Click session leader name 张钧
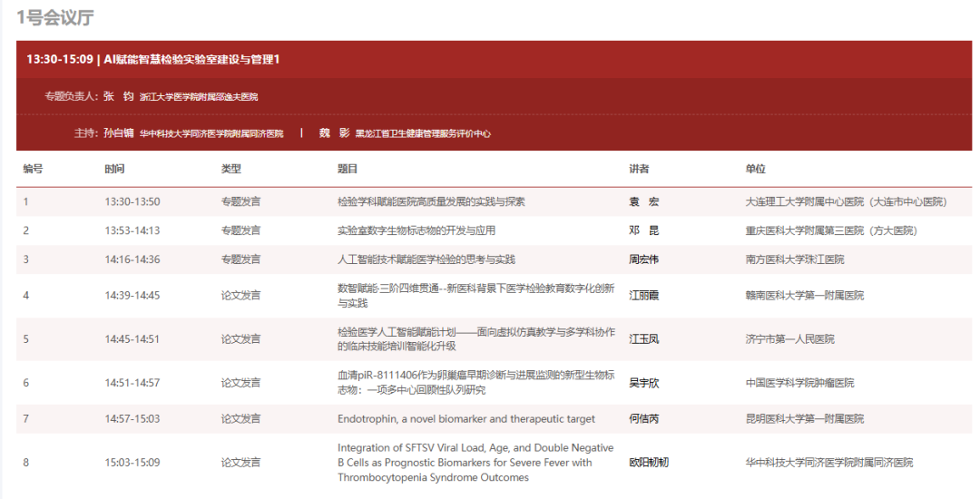The height and width of the screenshot is (499, 980). (118, 96)
